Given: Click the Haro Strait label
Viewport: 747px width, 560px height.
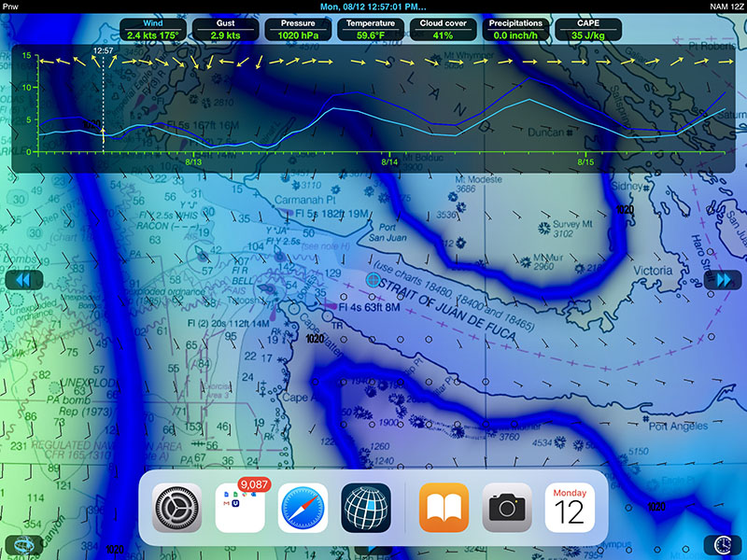Looking at the screenshot, I should 701,259.
